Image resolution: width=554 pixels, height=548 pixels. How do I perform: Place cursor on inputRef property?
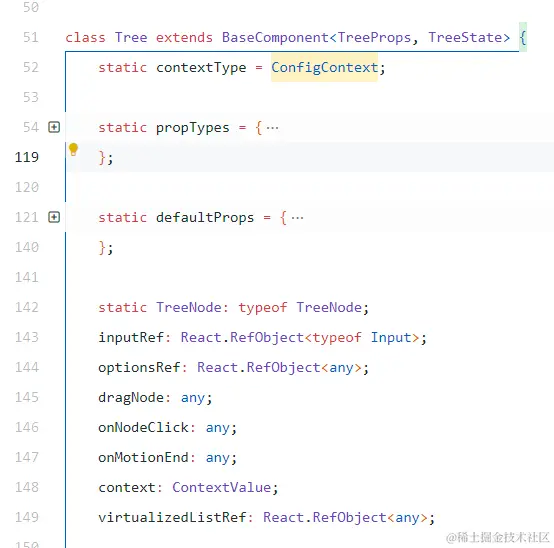tap(131, 337)
